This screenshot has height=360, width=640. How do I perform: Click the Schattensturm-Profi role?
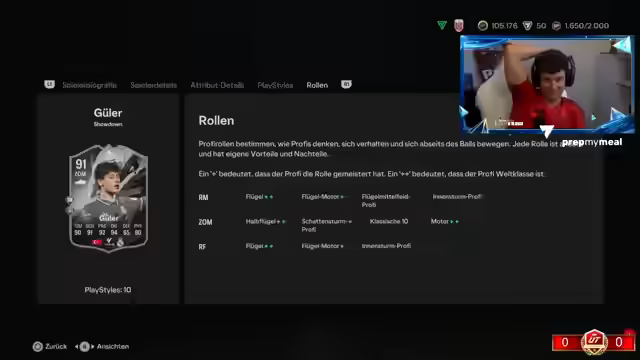[x=327, y=225]
